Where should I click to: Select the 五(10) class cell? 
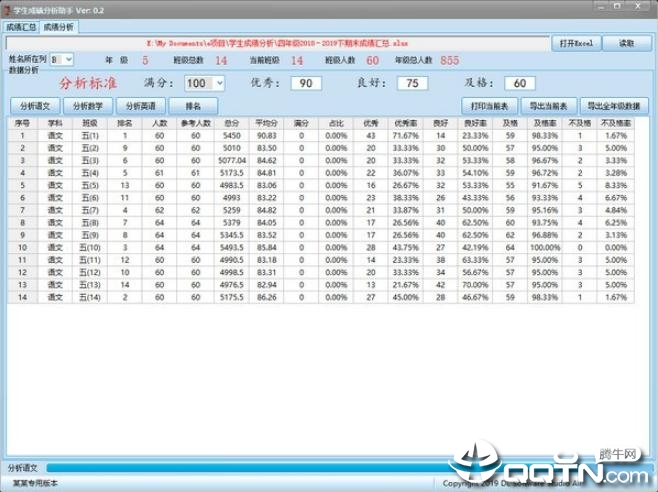(90, 248)
